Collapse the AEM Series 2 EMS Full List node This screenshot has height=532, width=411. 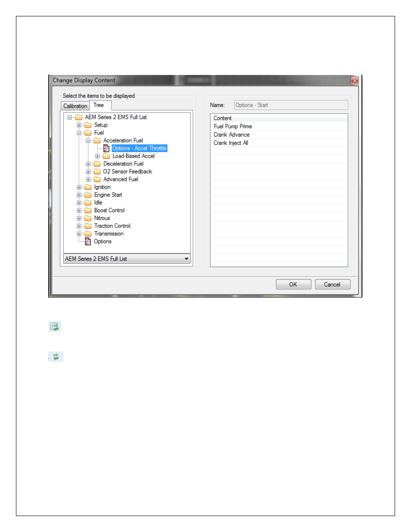[x=70, y=117]
